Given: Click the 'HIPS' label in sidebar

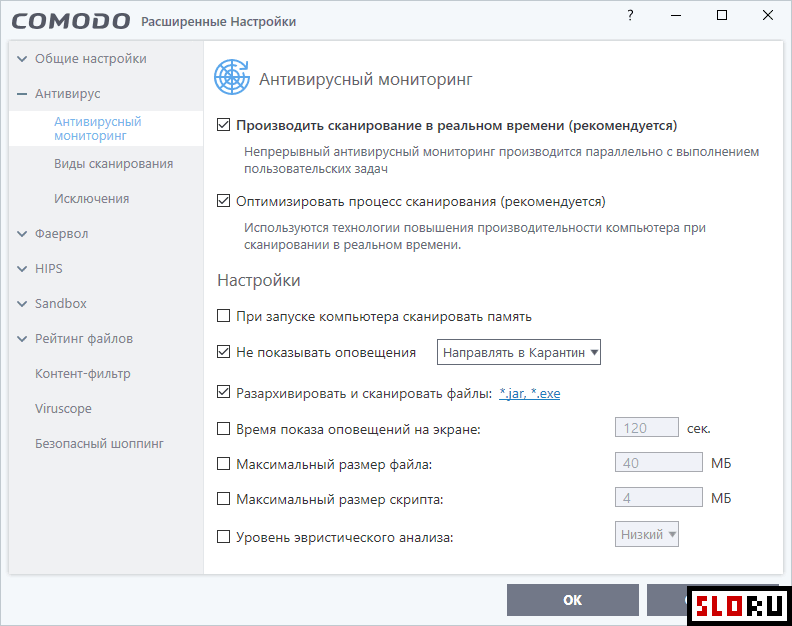Looking at the screenshot, I should pyautogui.click(x=48, y=268).
